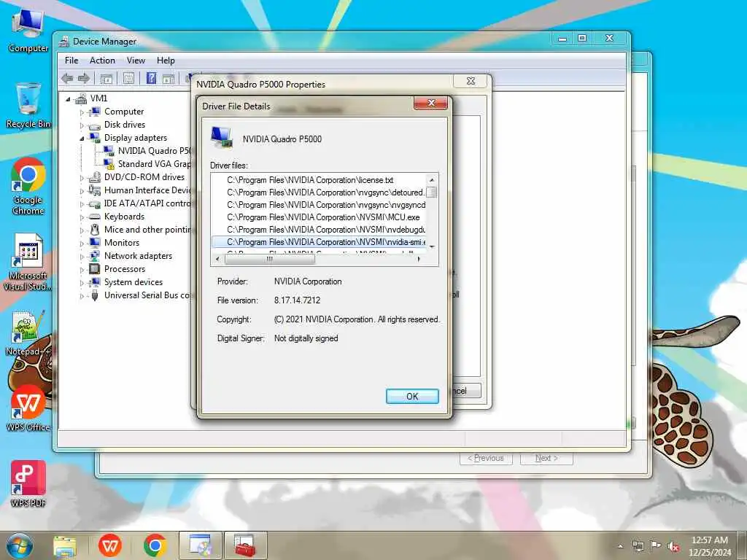Viewport: 747px width, 560px height.
Task: Click the network tray icon
Action: coord(638,546)
